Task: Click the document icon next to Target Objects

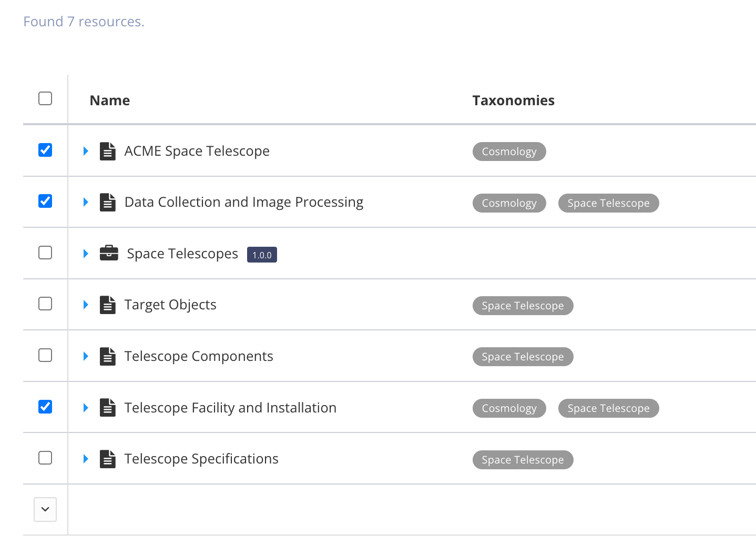Action: tap(108, 304)
